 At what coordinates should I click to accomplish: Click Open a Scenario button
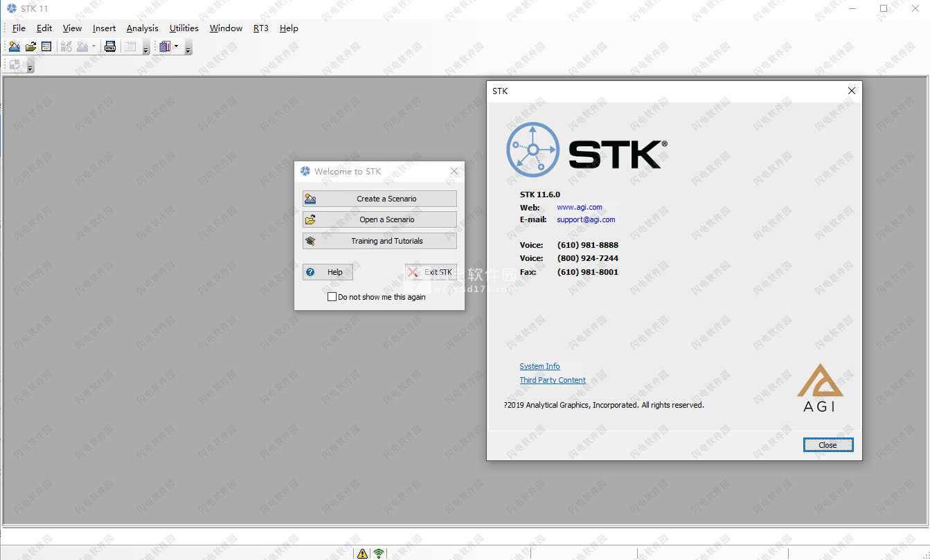click(379, 219)
